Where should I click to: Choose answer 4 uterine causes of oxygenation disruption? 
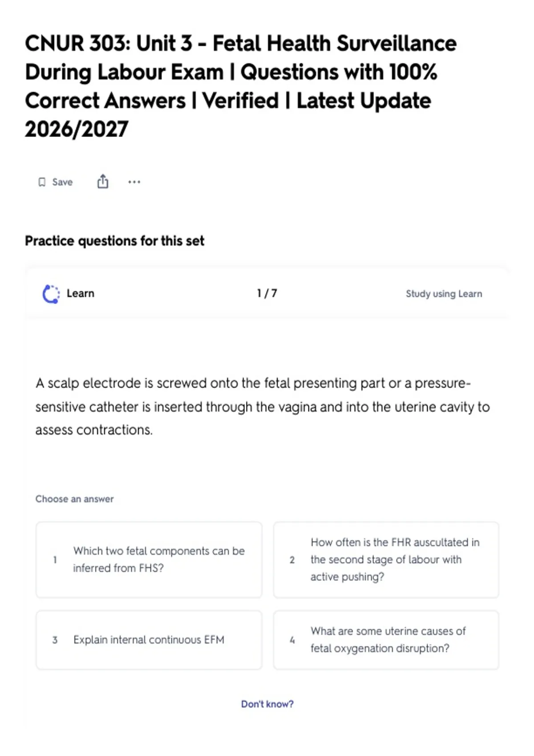point(386,640)
